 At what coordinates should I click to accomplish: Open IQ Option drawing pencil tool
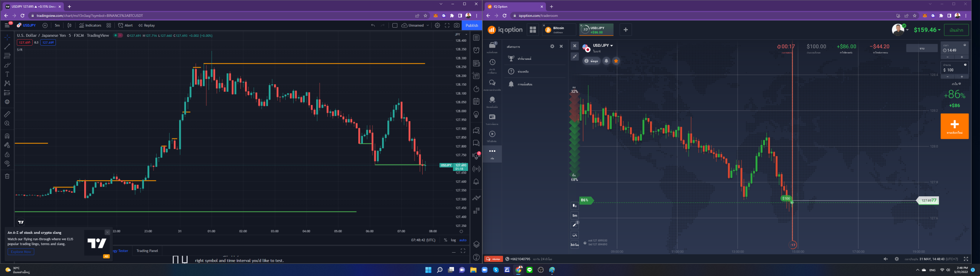(575, 225)
